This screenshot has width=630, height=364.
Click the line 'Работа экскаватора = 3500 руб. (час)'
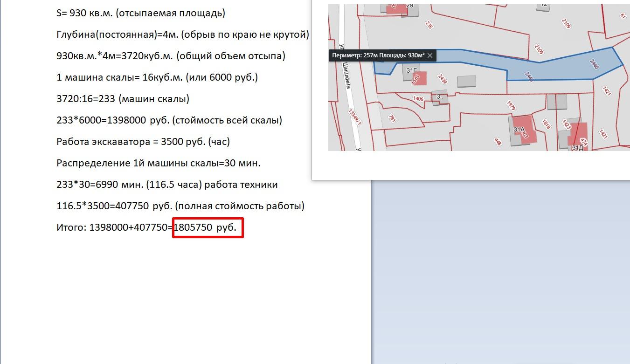(143, 142)
